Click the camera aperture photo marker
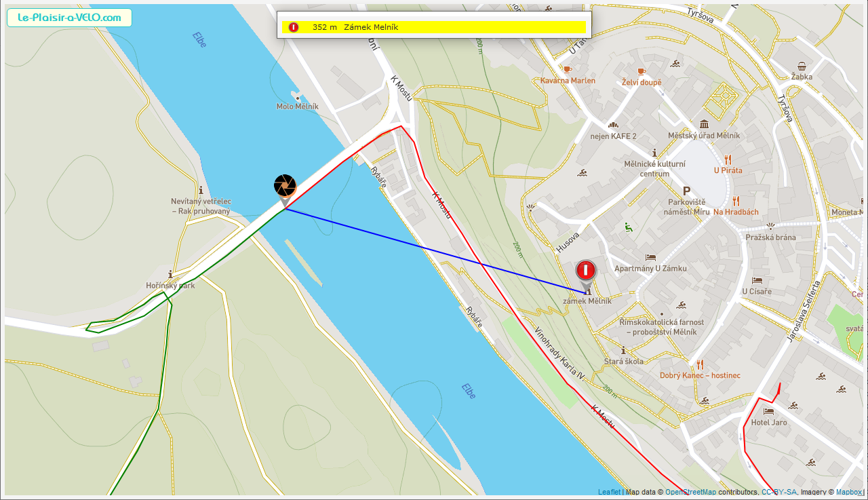This screenshot has width=868, height=500. [285, 185]
